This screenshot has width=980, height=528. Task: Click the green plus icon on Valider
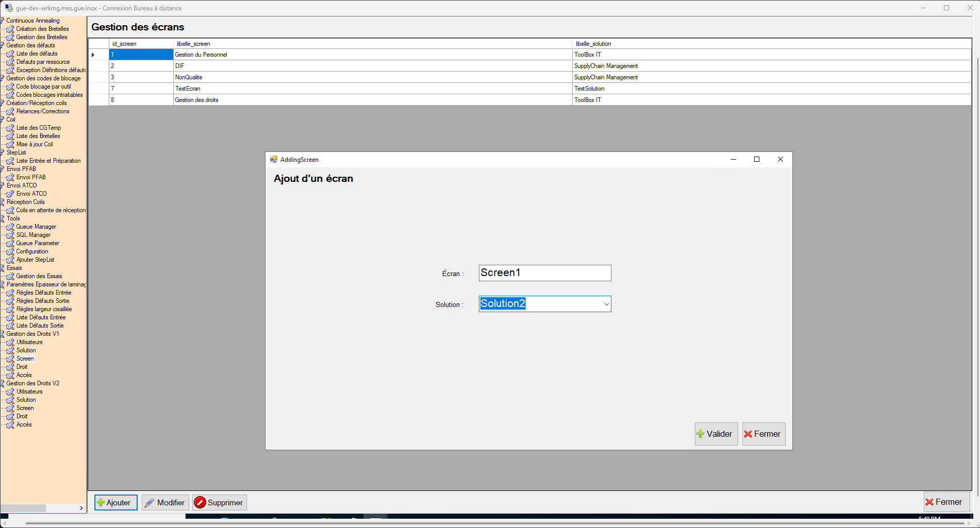click(700, 434)
